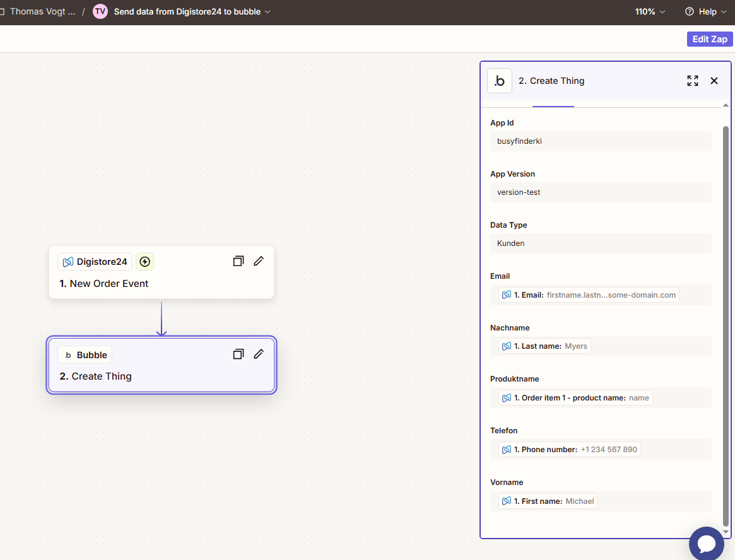735x560 pixels.
Task: Close the Create Thing side panel
Action: click(714, 81)
